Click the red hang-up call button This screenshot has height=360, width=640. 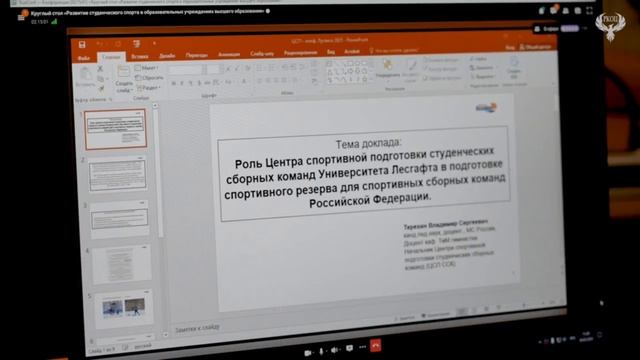point(376,345)
